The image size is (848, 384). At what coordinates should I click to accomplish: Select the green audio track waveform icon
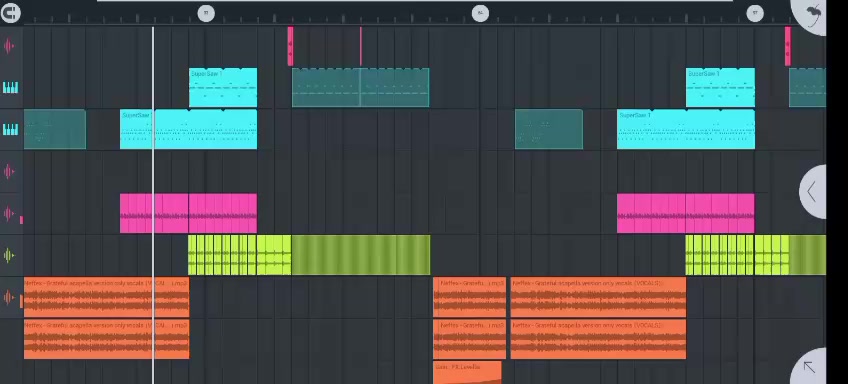pyautogui.click(x=10, y=255)
